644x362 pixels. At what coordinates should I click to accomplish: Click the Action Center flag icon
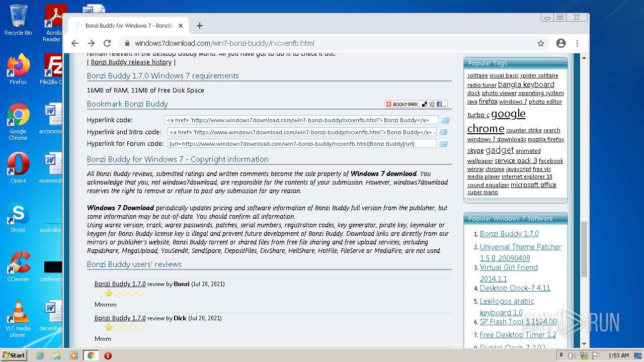596,355
